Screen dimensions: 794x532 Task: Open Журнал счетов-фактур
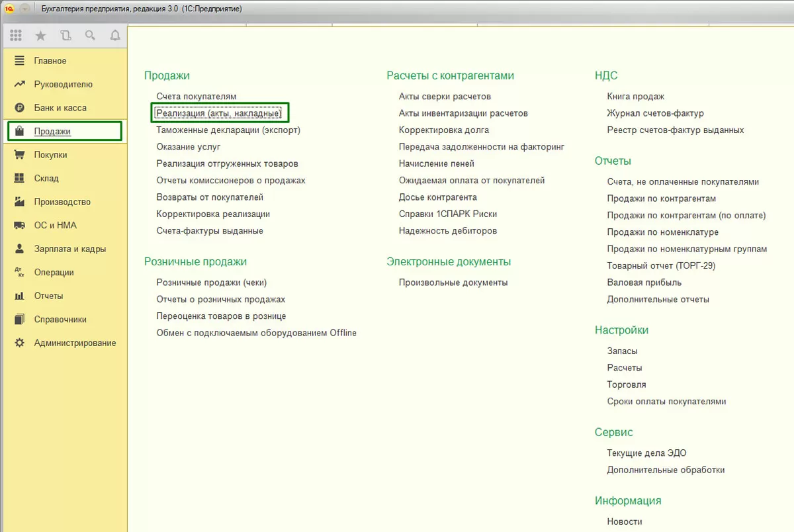pyautogui.click(x=656, y=113)
